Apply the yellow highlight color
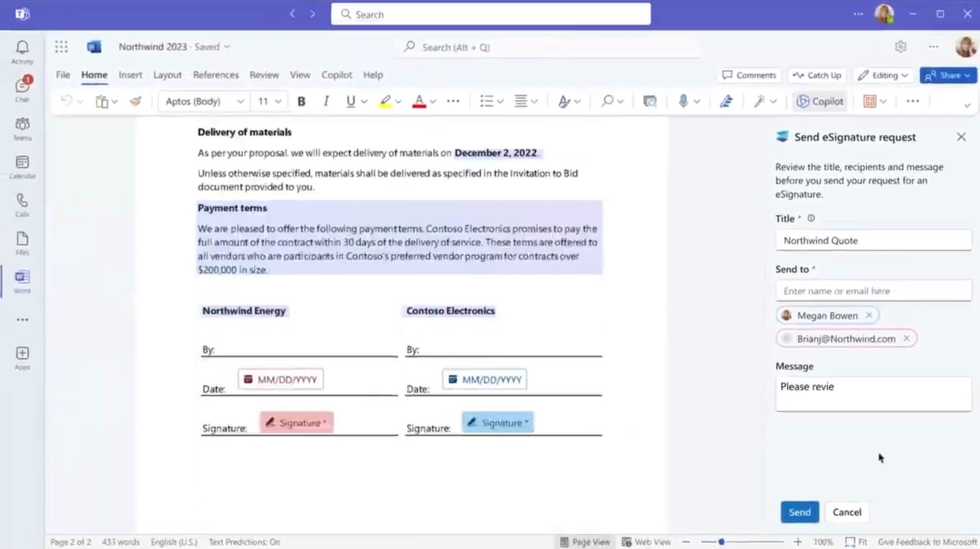This screenshot has width=980, height=549. coord(385,101)
